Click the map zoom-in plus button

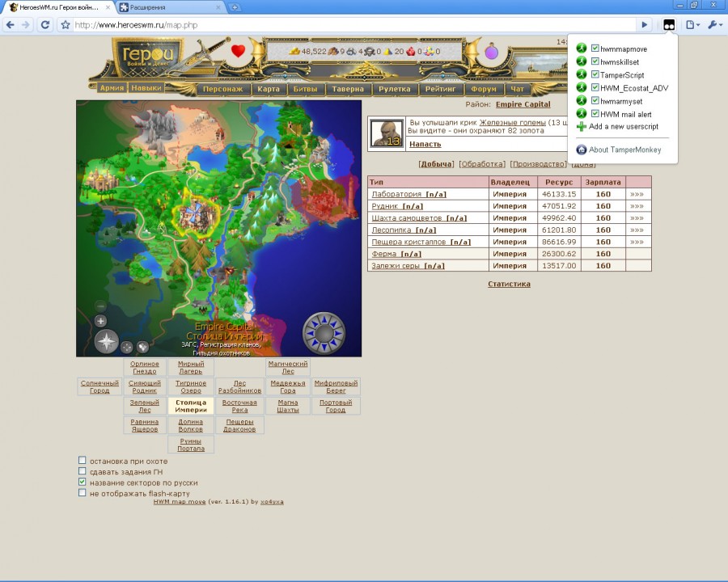click(x=101, y=321)
